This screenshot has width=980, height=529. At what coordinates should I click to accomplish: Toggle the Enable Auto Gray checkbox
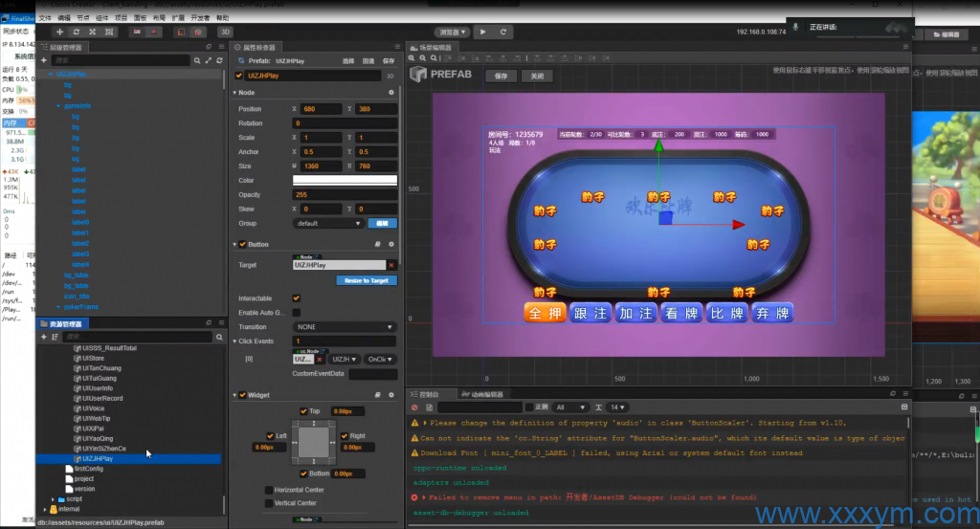[x=296, y=313]
